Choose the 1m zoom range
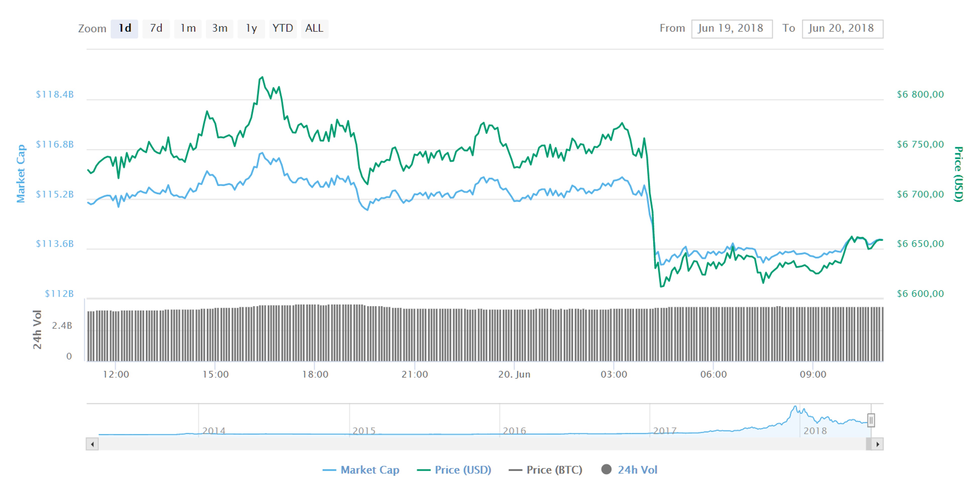This screenshot has width=980, height=482. [188, 29]
